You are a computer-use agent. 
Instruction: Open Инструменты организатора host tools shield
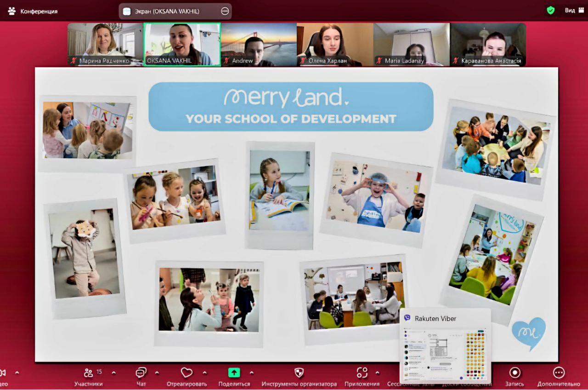[x=299, y=377]
